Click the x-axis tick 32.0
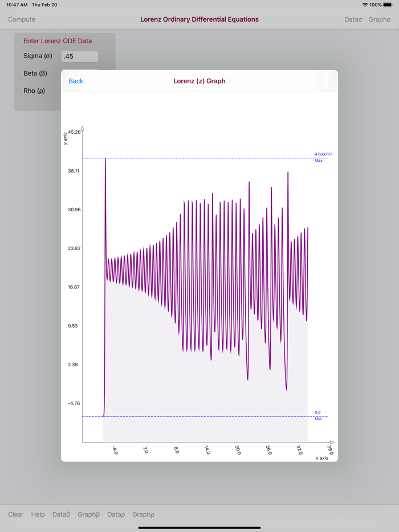Image resolution: width=399 pixels, height=532 pixels. 299,450
